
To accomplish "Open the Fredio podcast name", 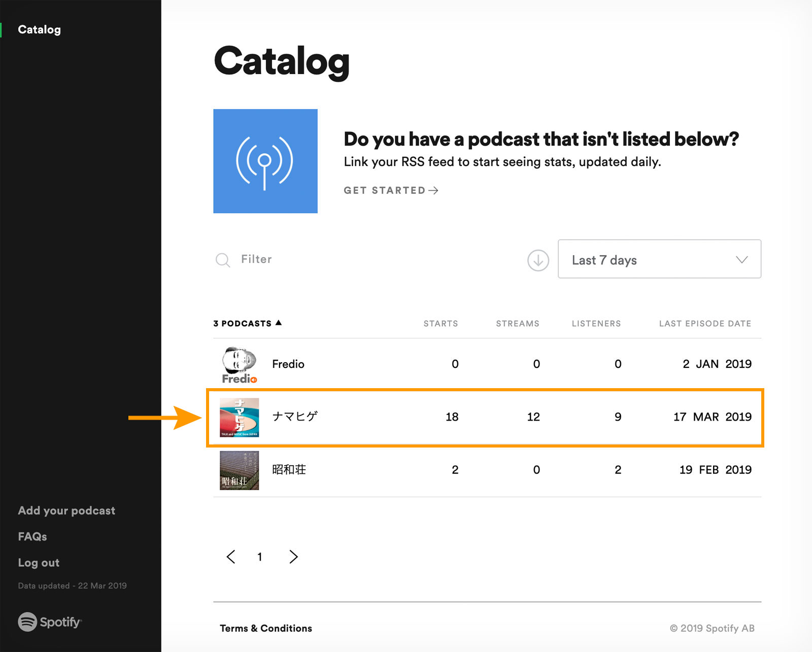I will 288,364.
